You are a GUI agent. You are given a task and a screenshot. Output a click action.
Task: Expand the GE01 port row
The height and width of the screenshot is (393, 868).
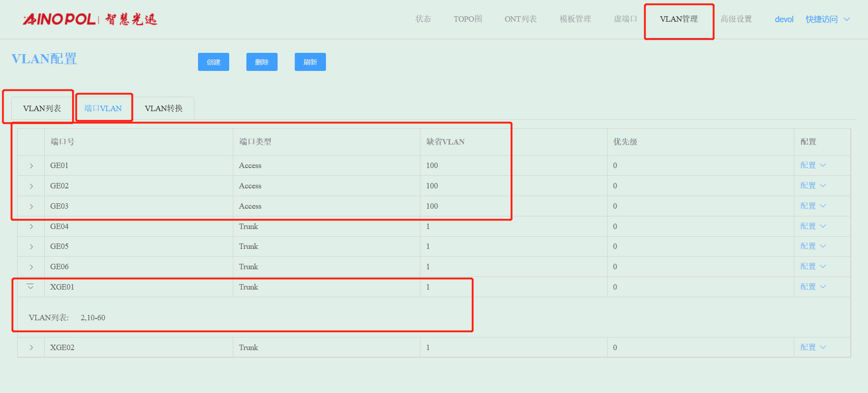click(31, 166)
